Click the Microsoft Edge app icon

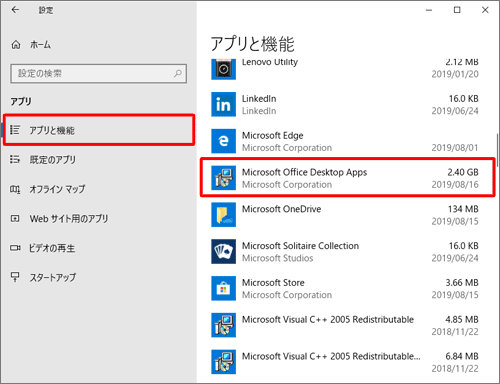click(x=223, y=141)
